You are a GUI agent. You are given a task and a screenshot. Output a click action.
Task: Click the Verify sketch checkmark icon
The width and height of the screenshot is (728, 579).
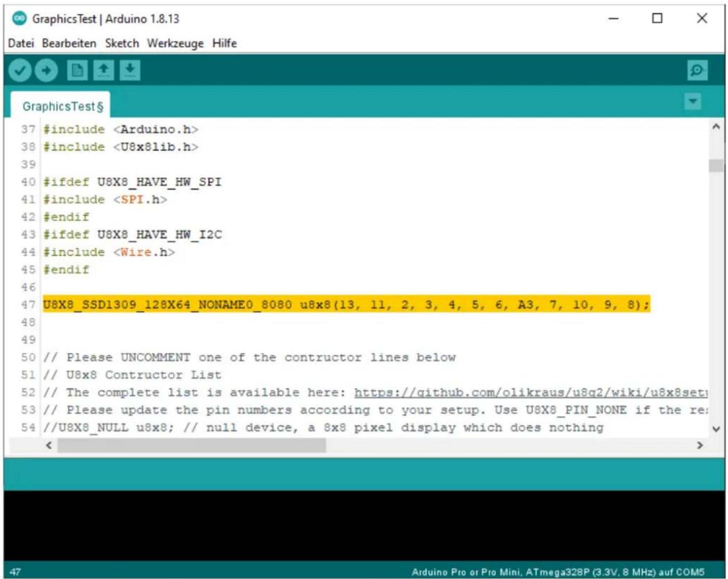20,70
